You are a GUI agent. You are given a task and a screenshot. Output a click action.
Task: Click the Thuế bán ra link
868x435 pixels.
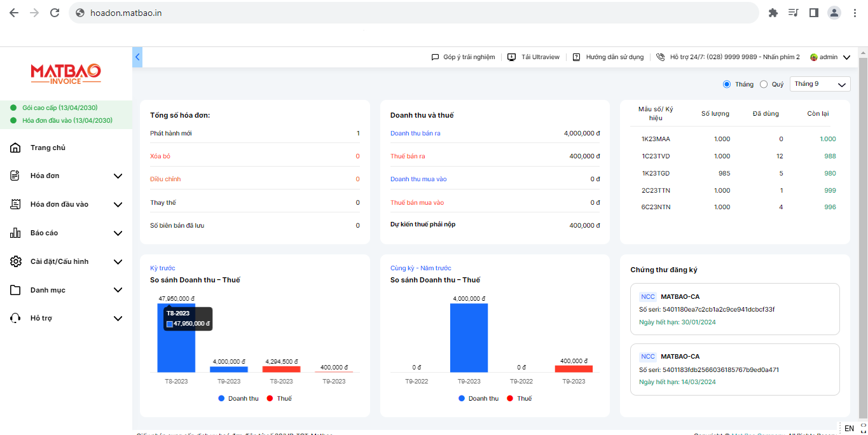point(408,156)
